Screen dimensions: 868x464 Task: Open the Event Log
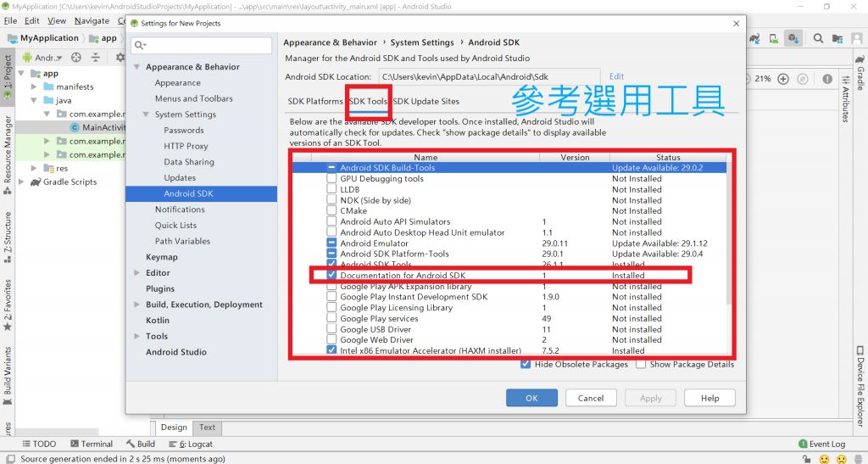[821, 444]
